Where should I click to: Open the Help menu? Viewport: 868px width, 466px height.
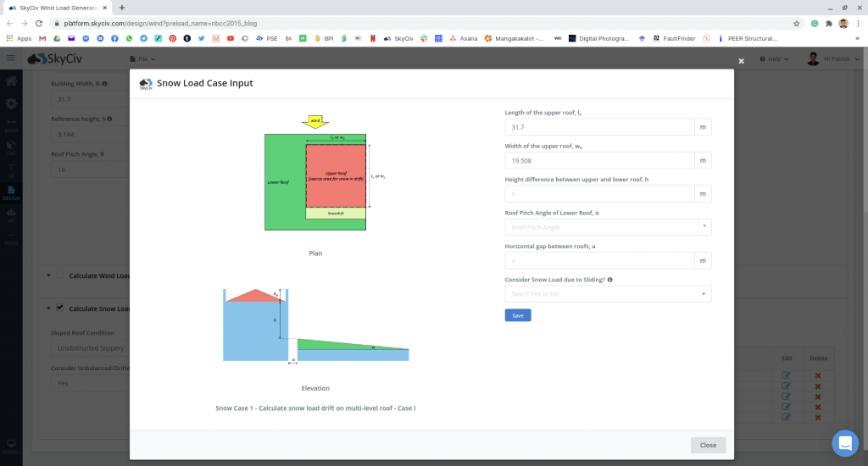[x=775, y=59]
